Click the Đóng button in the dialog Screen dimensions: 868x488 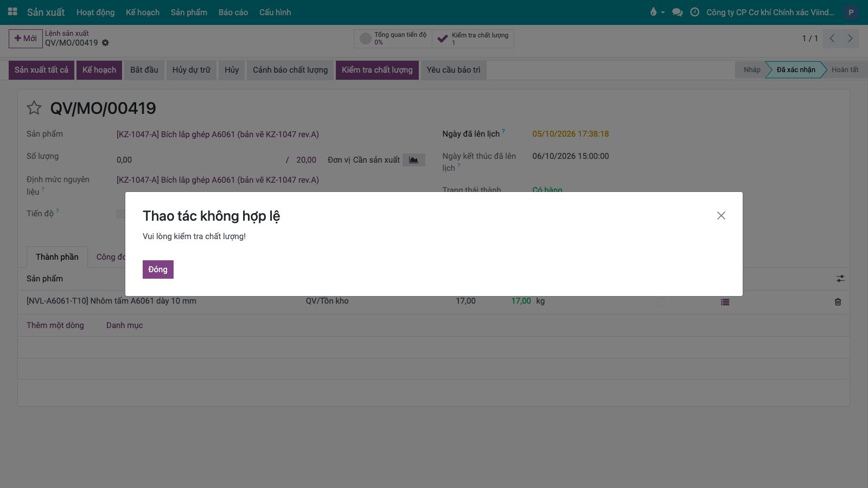158,269
